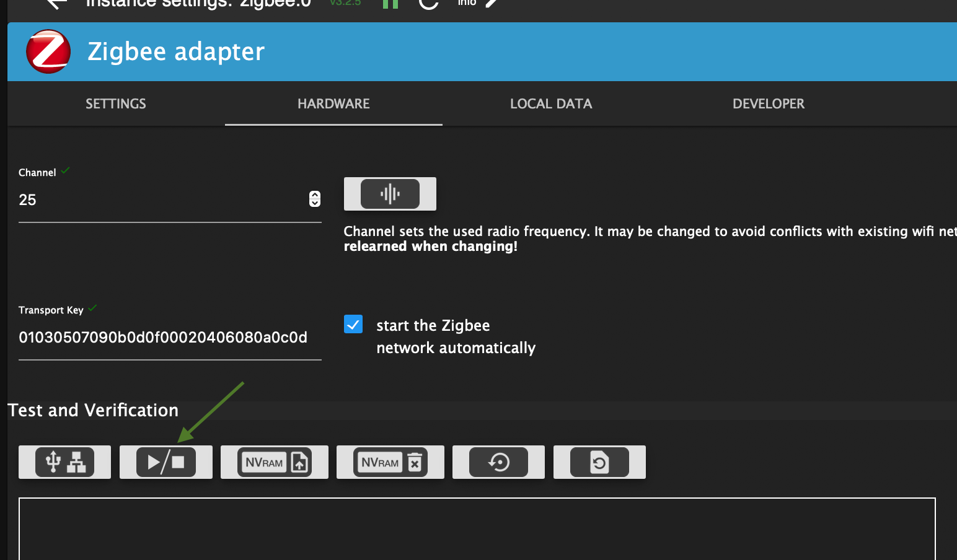Increase Channel using the stepper arrows
This screenshot has height=560, width=957.
[315, 196]
